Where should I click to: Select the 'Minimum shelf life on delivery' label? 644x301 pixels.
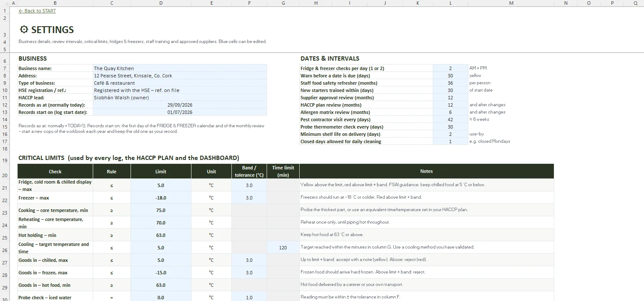(x=366, y=134)
